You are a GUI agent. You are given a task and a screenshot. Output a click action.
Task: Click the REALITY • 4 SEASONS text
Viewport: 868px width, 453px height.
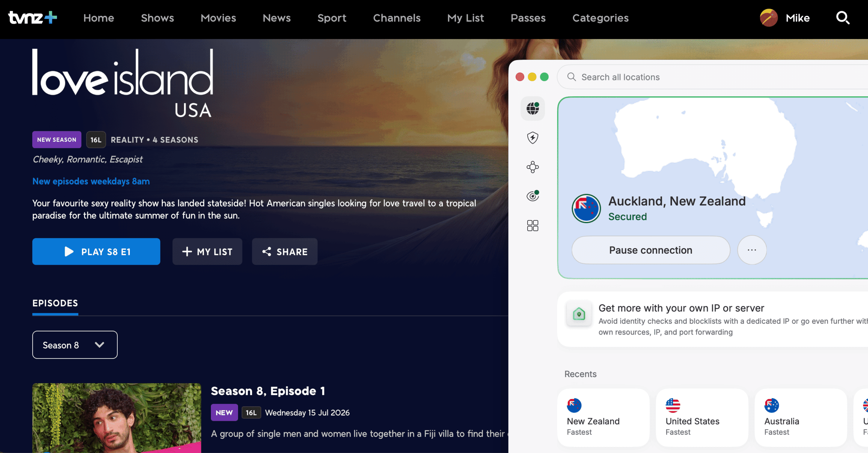pos(155,140)
